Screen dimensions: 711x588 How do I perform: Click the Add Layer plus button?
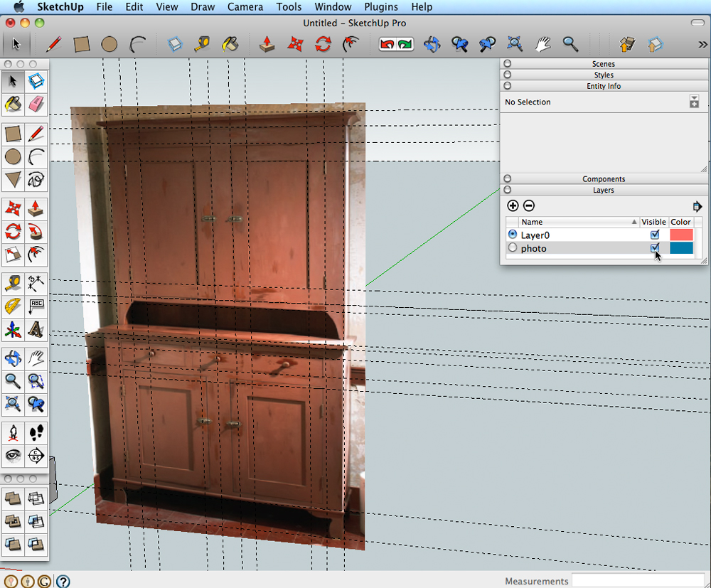tap(513, 205)
